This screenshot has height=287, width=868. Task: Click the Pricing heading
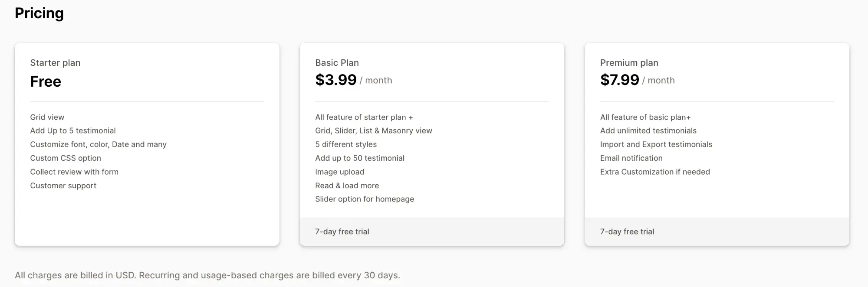(39, 13)
